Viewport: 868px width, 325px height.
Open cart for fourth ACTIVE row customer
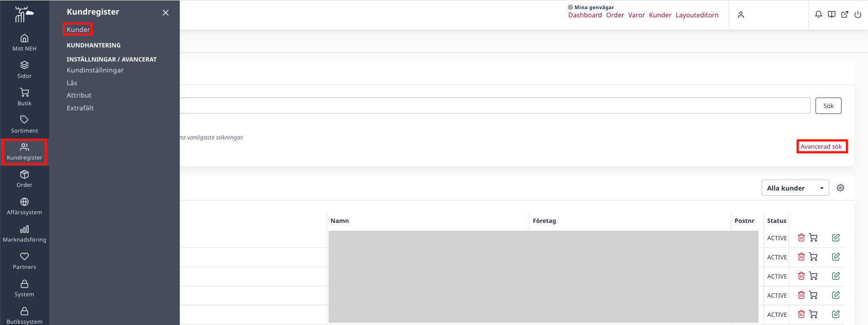click(813, 295)
